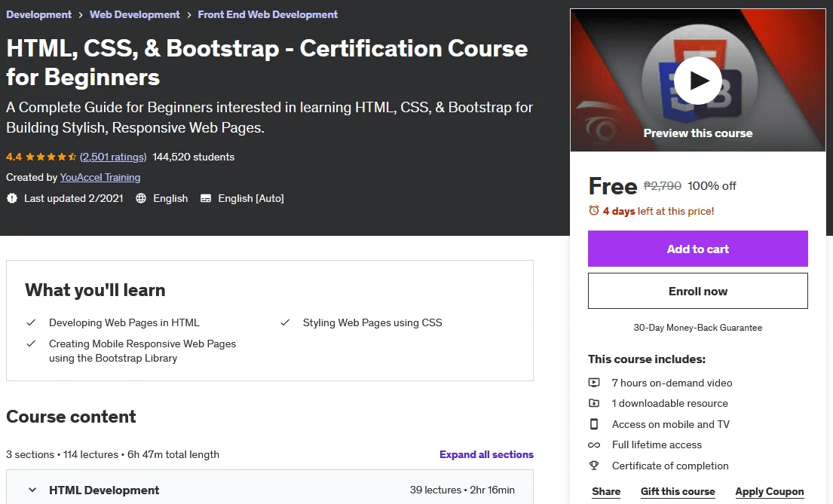
Task: Click the course subtitle description
Action: 269,118
